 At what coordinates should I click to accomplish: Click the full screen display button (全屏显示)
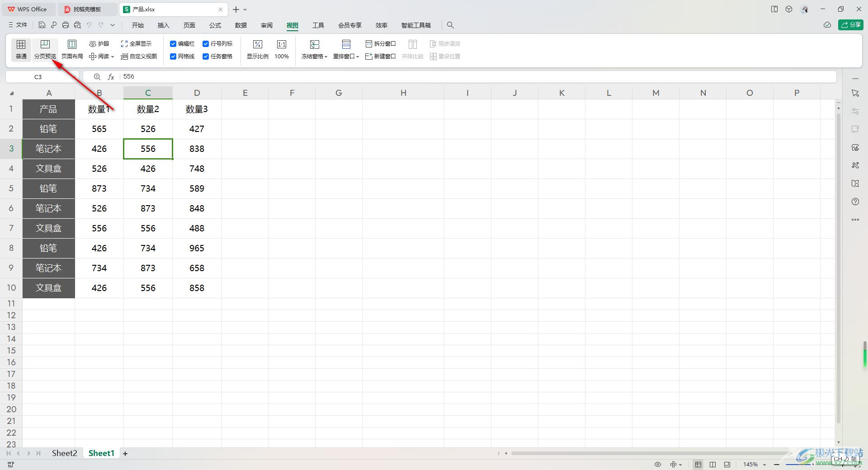point(136,44)
